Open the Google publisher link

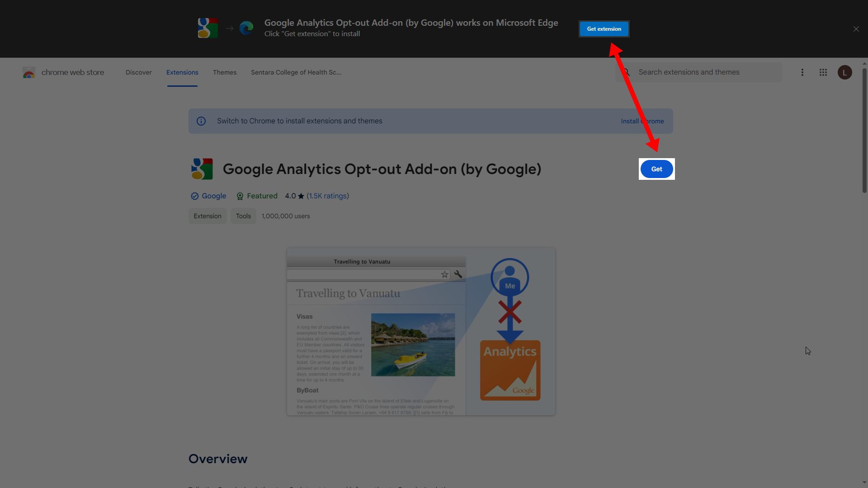coord(214,196)
